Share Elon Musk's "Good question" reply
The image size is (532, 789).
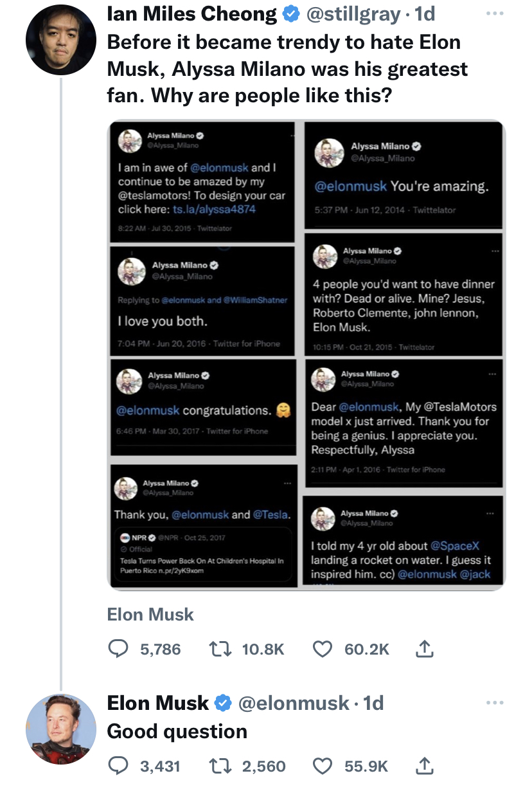coord(423,766)
